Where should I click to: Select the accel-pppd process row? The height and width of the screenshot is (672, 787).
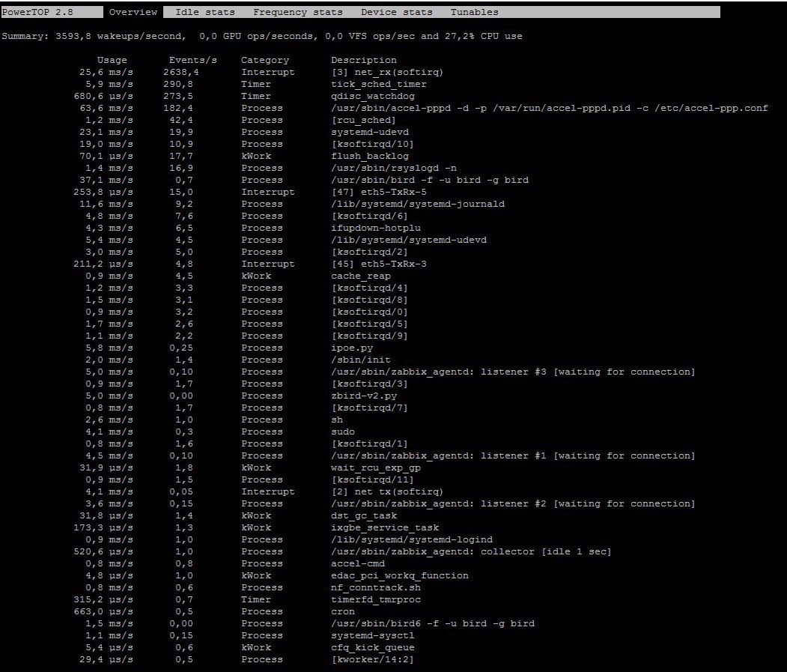[424, 108]
